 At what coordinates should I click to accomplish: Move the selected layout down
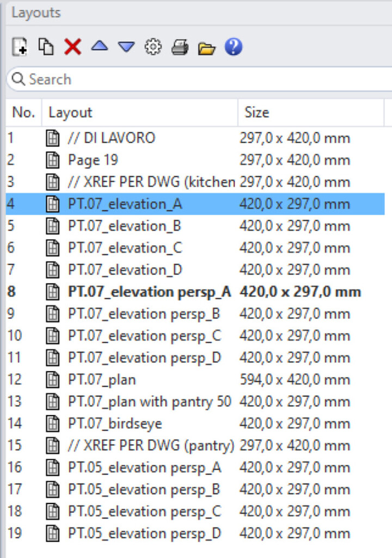tap(125, 47)
